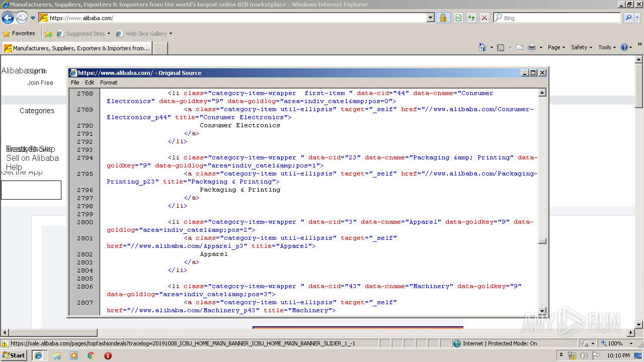Screen dimensions: 644x362
Task: Open the Favorites star button
Action: [x=19, y=33]
